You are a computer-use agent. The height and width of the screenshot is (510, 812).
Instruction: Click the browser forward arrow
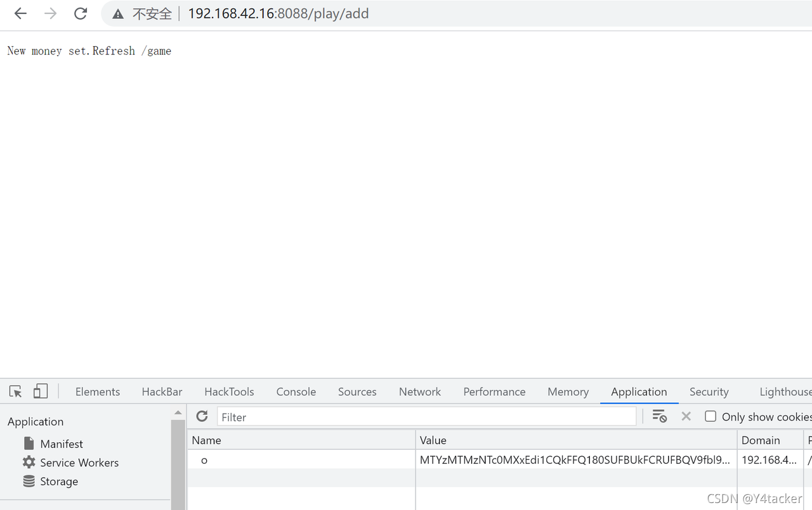tap(51, 13)
